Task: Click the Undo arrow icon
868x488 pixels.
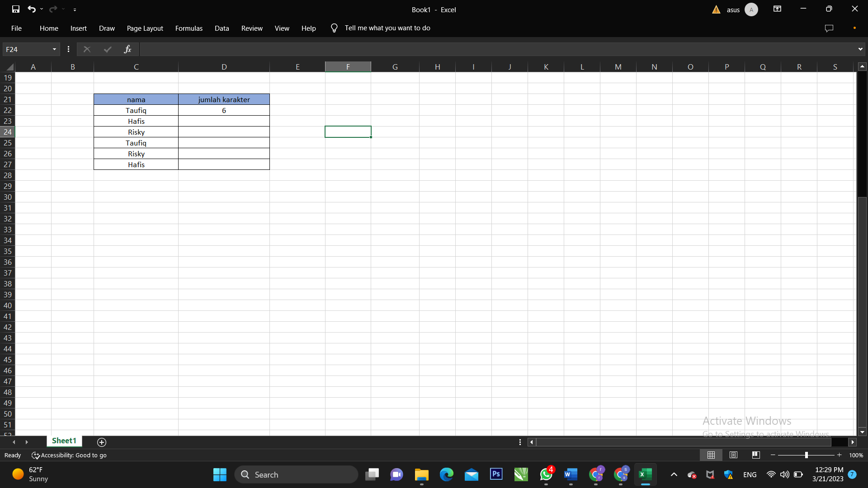Action: click(x=31, y=9)
